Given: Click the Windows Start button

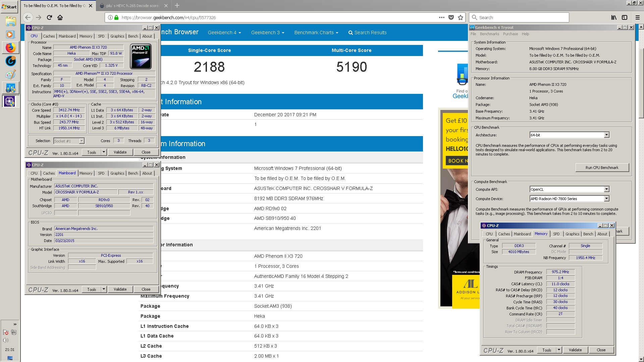Looking at the screenshot, I should tap(9, 7).
